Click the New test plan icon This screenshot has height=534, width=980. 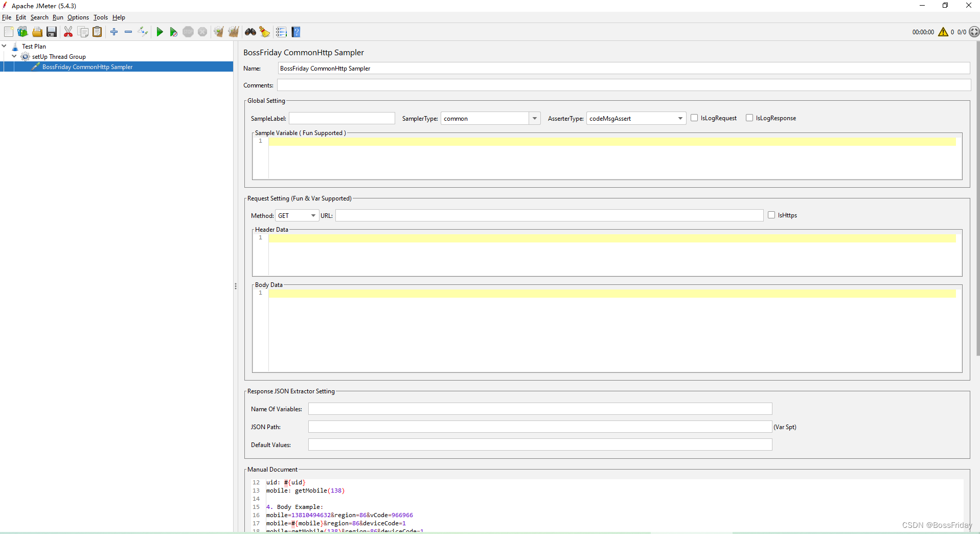point(9,32)
